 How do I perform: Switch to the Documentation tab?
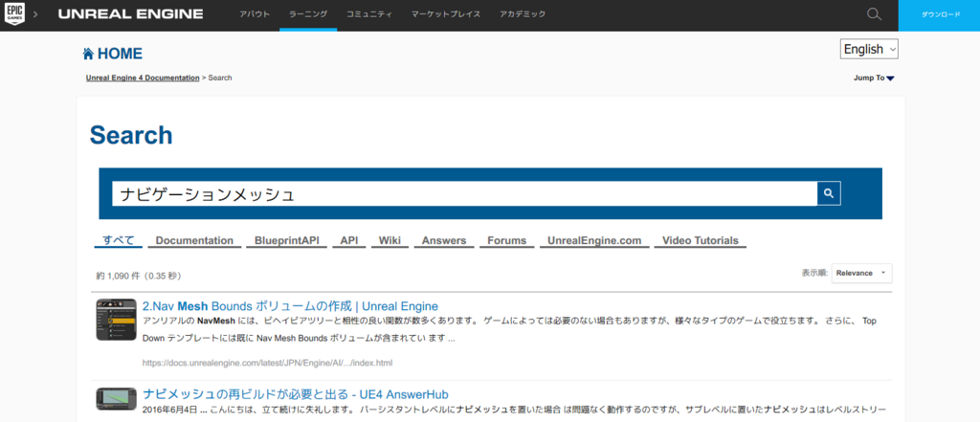pyautogui.click(x=194, y=241)
